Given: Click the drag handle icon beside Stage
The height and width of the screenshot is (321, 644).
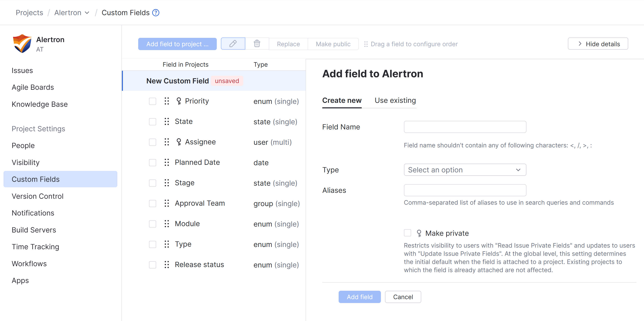Looking at the screenshot, I should click(x=167, y=183).
